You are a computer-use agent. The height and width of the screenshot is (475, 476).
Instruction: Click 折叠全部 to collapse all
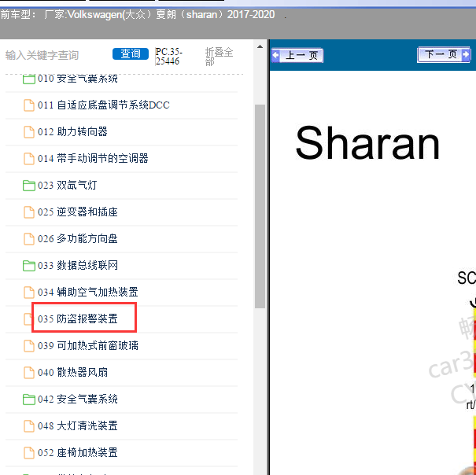point(219,57)
